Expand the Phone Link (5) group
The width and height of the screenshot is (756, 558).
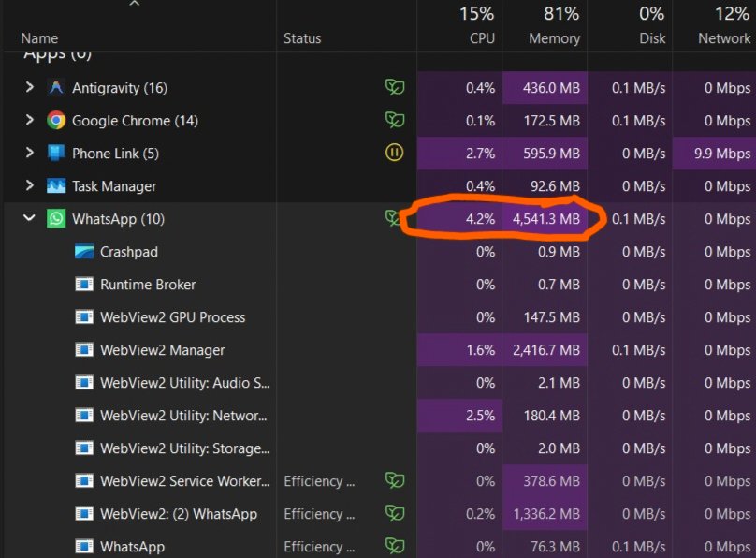point(29,153)
